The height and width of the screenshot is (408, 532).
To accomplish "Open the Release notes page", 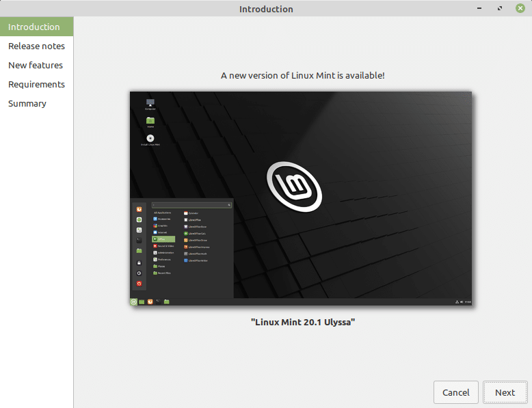I will [36, 46].
